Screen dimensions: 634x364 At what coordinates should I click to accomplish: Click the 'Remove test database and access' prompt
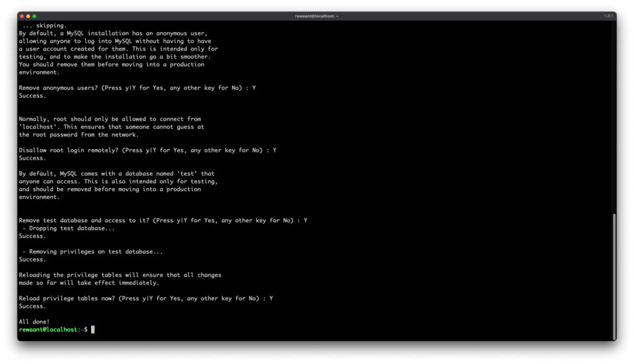coord(163,220)
